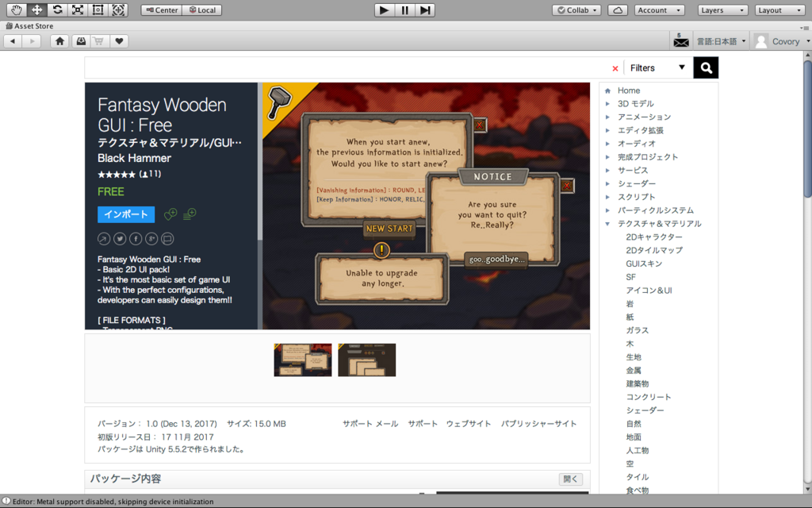Focus the Asset Store search field
The height and width of the screenshot is (508, 812).
click(347, 68)
